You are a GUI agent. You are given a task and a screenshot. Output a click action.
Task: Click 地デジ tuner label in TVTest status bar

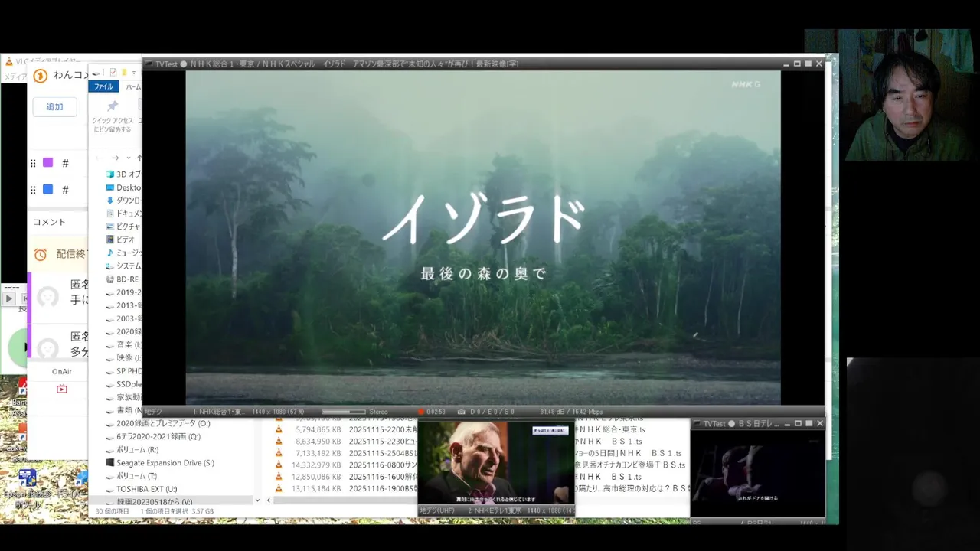[153, 412]
